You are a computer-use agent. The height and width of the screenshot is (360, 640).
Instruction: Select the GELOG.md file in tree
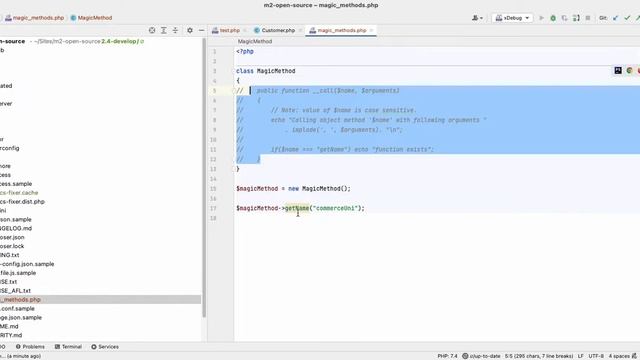click(16, 228)
